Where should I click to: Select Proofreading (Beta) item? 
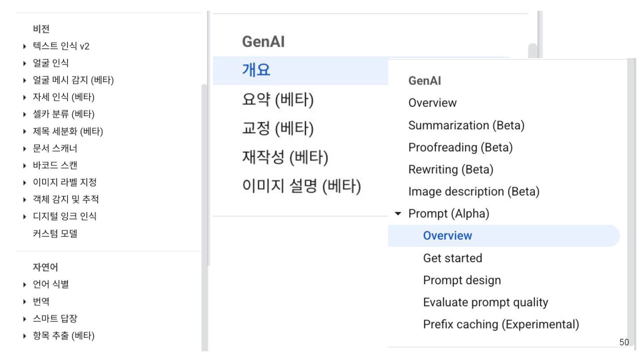[x=460, y=147]
